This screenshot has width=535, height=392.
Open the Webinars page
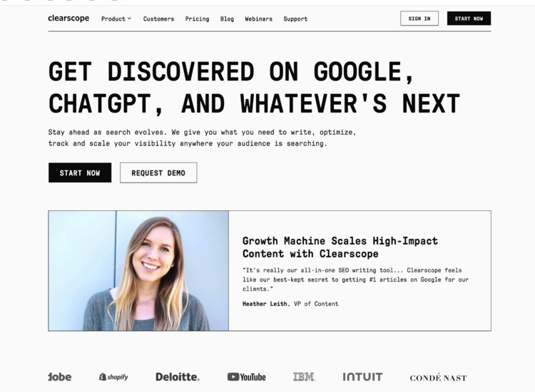[258, 19]
